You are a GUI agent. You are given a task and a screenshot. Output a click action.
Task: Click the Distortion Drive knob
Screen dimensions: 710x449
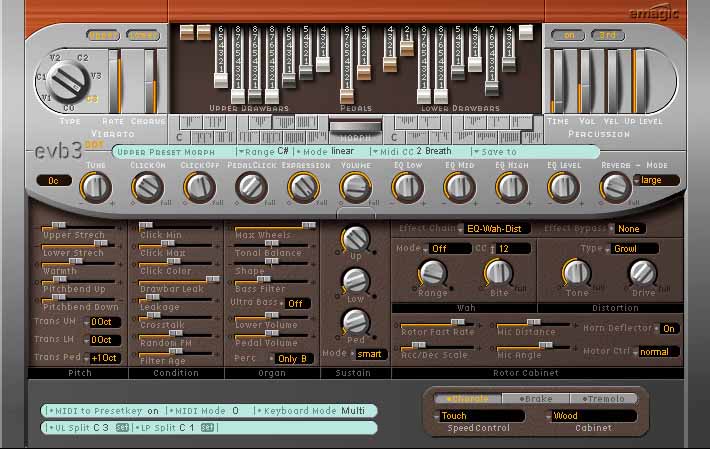[x=643, y=273]
